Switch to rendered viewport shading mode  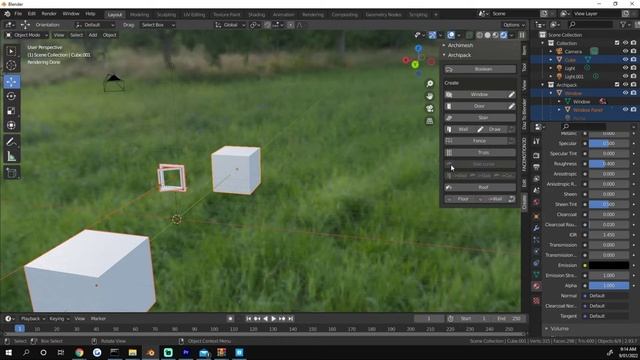click(504, 35)
